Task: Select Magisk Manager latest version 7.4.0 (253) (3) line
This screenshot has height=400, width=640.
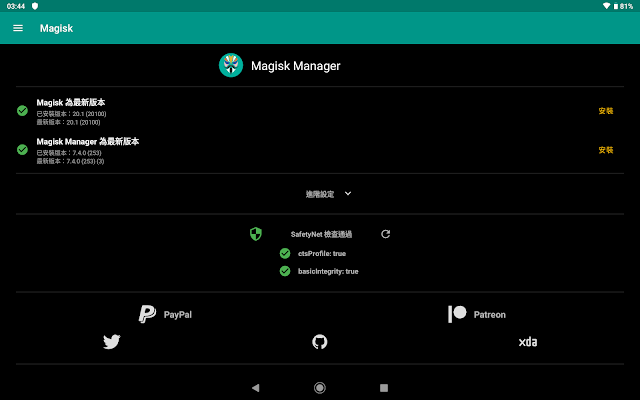Action: point(70,161)
